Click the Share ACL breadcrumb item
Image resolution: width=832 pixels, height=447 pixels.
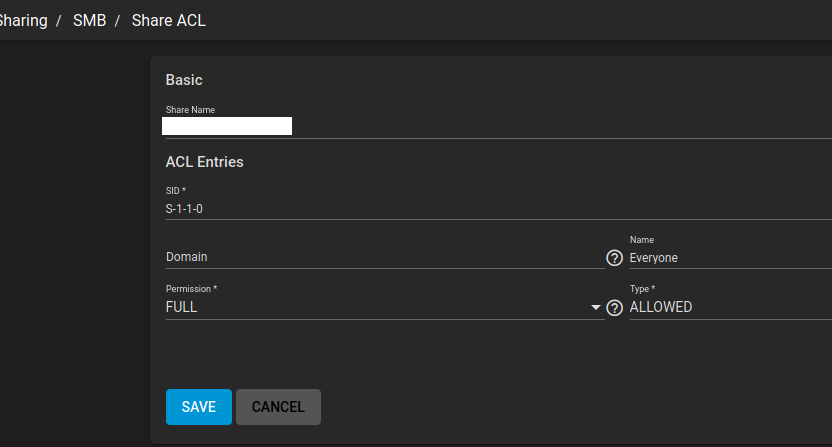169,21
